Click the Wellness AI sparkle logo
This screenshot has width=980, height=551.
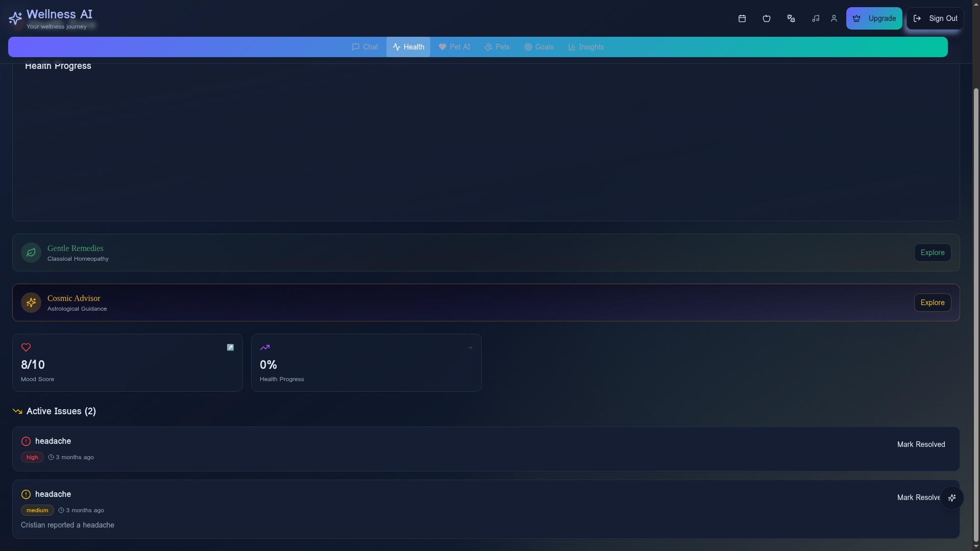click(15, 18)
